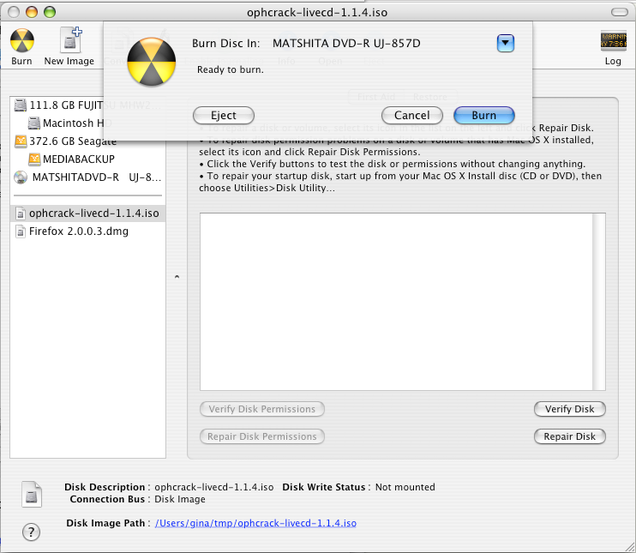Click the Verify Disk button

click(x=569, y=409)
